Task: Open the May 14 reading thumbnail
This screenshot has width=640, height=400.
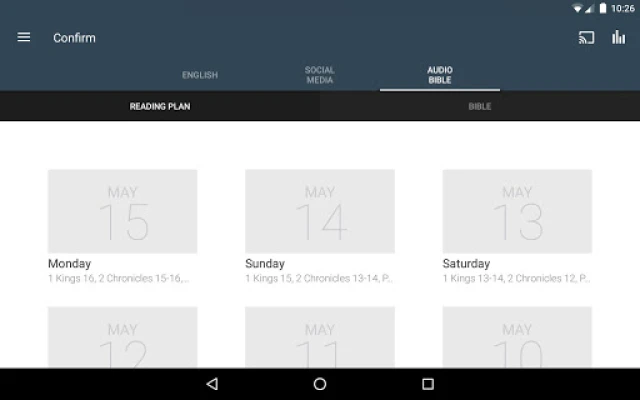Action: pos(320,211)
